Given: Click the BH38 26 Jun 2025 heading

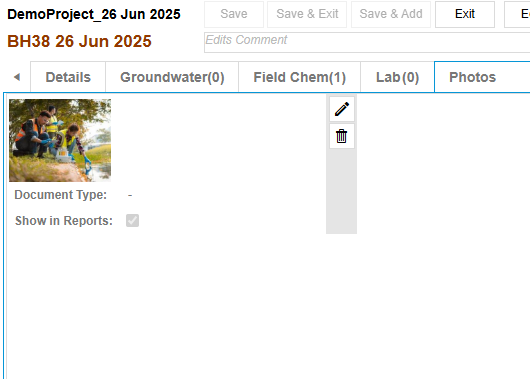Looking at the screenshot, I should coord(79,41).
